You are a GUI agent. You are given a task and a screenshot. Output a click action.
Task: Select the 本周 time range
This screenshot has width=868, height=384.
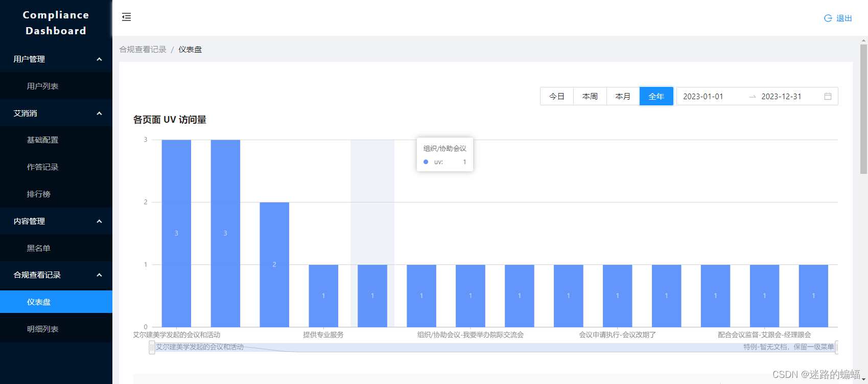(x=590, y=96)
